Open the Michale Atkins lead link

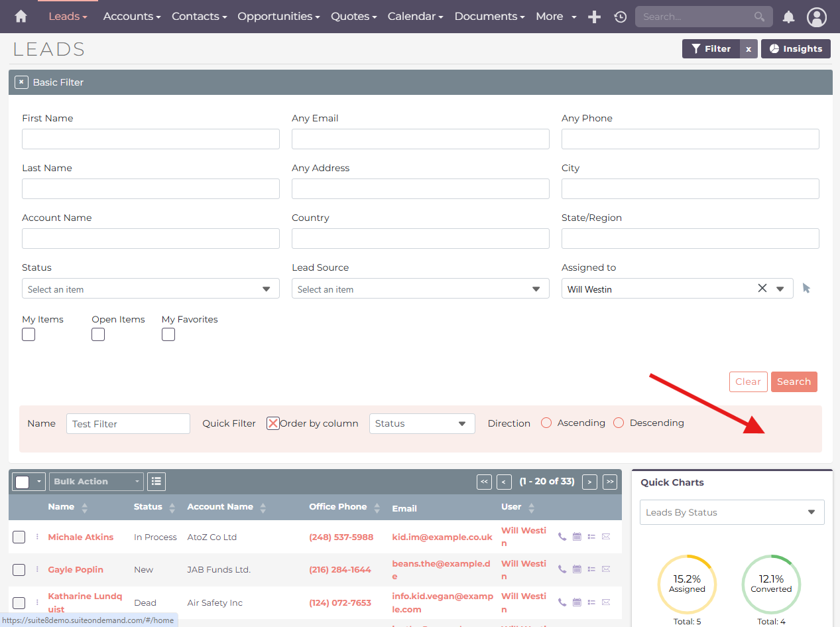(81, 537)
